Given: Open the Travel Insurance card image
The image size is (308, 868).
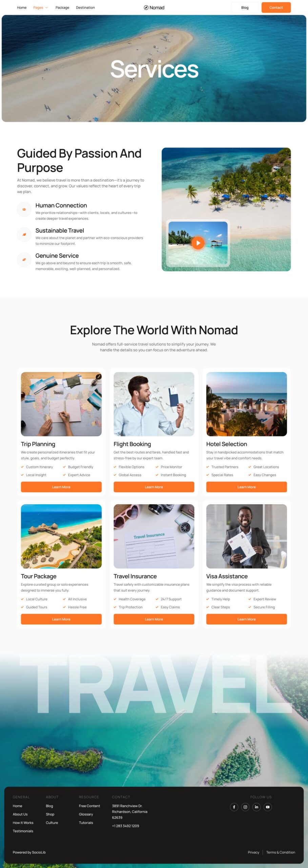Looking at the screenshot, I should [x=154, y=536].
